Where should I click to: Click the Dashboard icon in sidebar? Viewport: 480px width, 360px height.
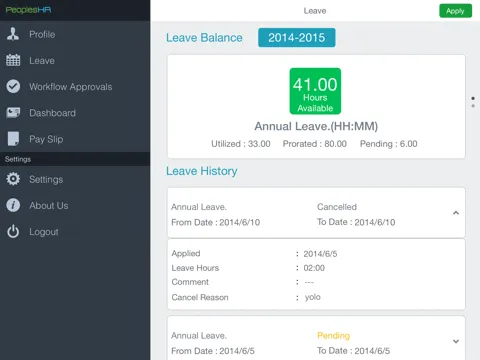(x=13, y=113)
